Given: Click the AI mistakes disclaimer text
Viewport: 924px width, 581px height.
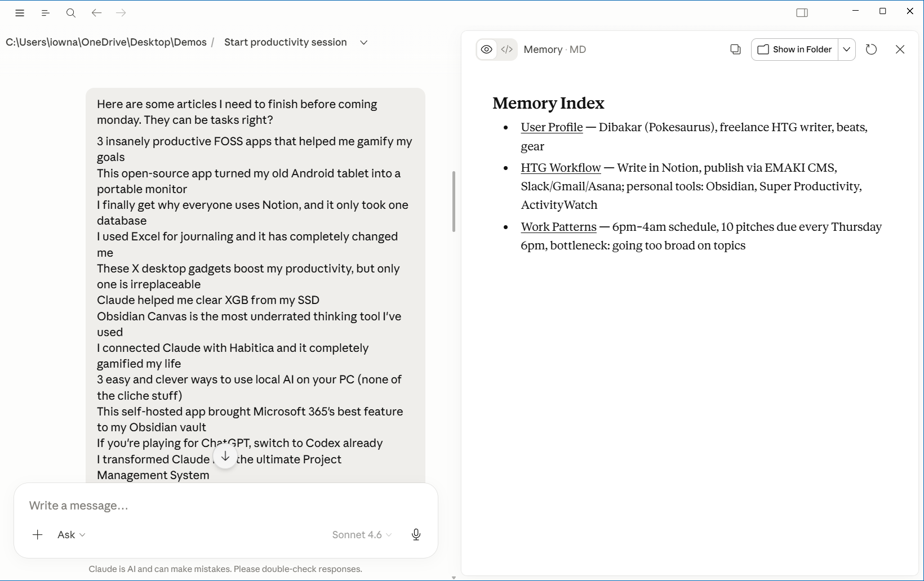Looking at the screenshot, I should pos(225,569).
